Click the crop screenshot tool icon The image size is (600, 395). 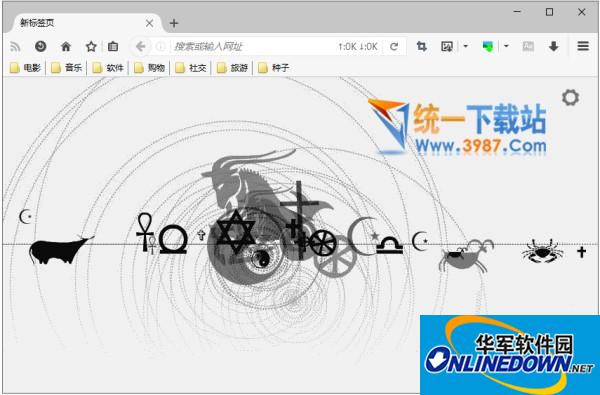pyautogui.click(x=421, y=47)
